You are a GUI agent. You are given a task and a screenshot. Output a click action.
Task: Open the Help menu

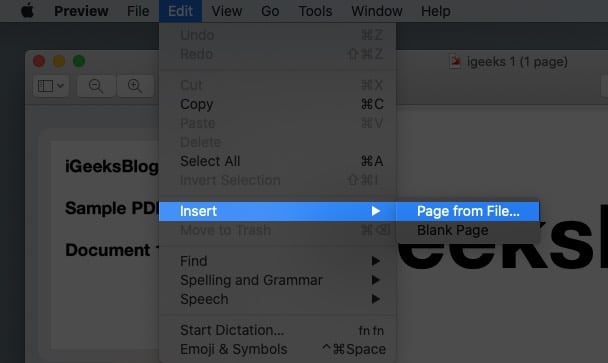436,11
